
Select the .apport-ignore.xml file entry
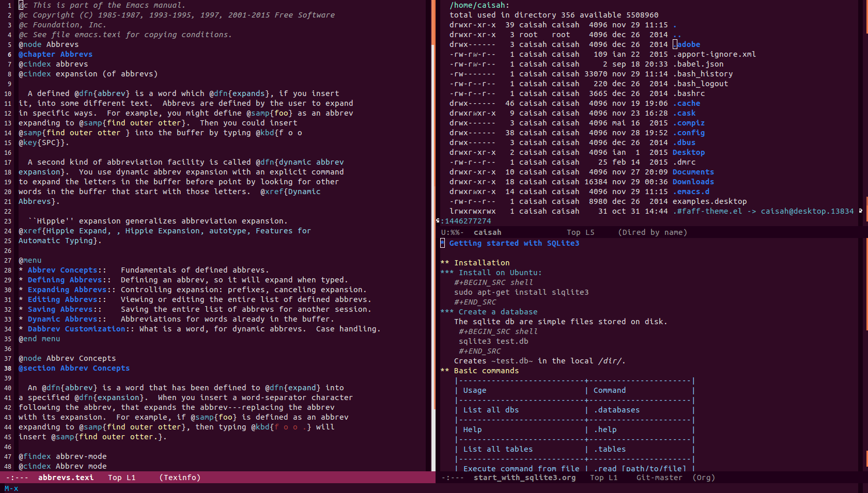pyautogui.click(x=715, y=54)
